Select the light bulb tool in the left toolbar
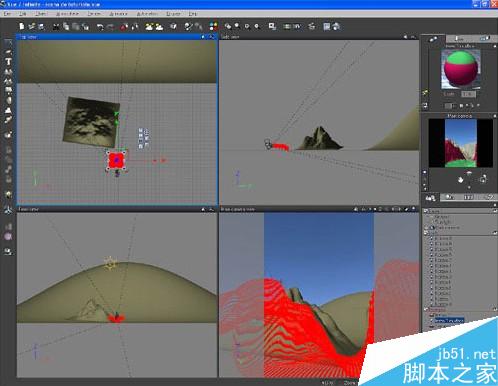 click(8, 195)
